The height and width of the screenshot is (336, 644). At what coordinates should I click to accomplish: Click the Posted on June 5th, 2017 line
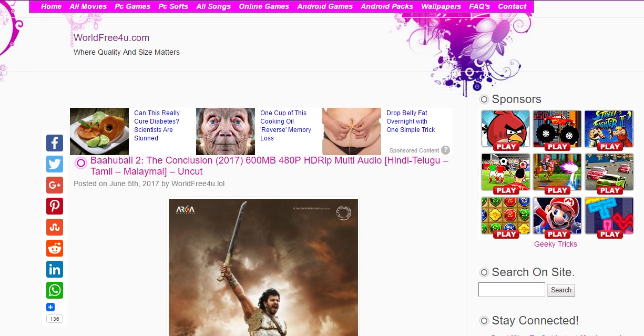tap(149, 184)
